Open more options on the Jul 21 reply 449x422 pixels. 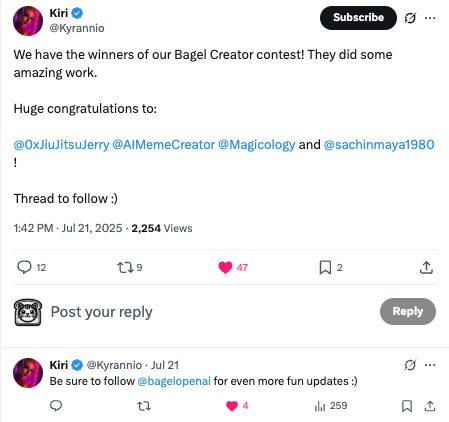(430, 365)
